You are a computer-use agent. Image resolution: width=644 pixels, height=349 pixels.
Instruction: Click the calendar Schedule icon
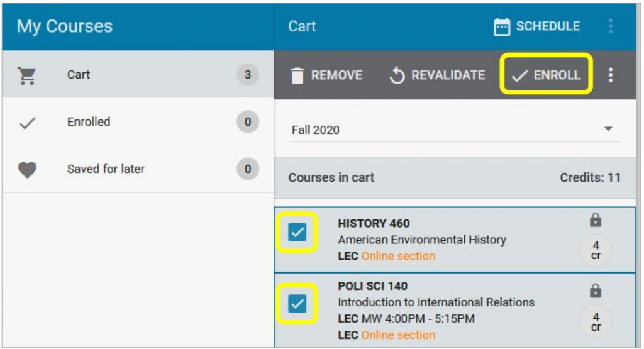pyautogui.click(x=501, y=26)
